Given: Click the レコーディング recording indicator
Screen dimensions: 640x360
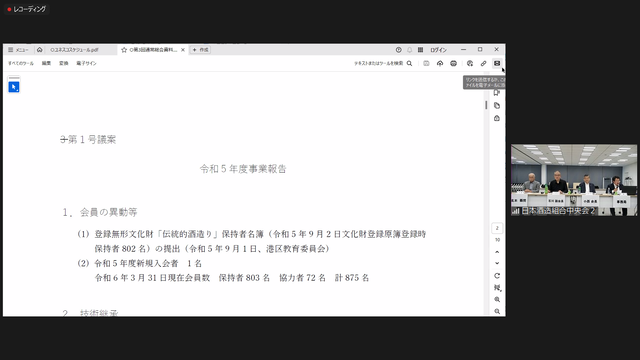Looking at the screenshot, I should pos(27,9).
